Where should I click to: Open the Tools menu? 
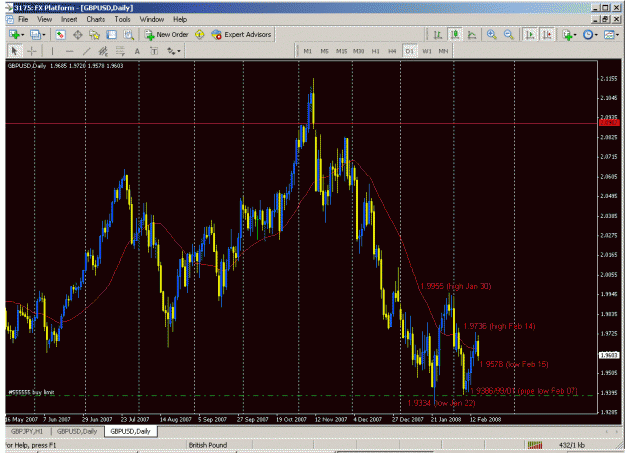coord(122,19)
